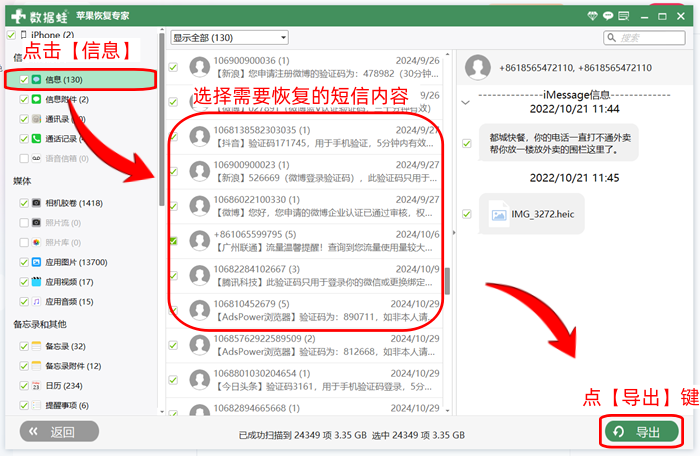
Task: Click the 日历 calendar icon
Action: [x=36, y=385]
